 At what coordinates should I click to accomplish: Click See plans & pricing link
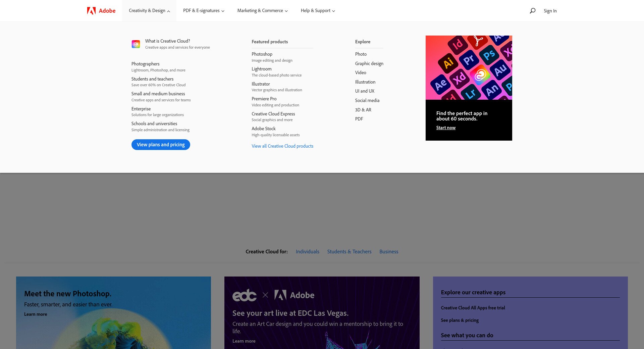point(460,320)
